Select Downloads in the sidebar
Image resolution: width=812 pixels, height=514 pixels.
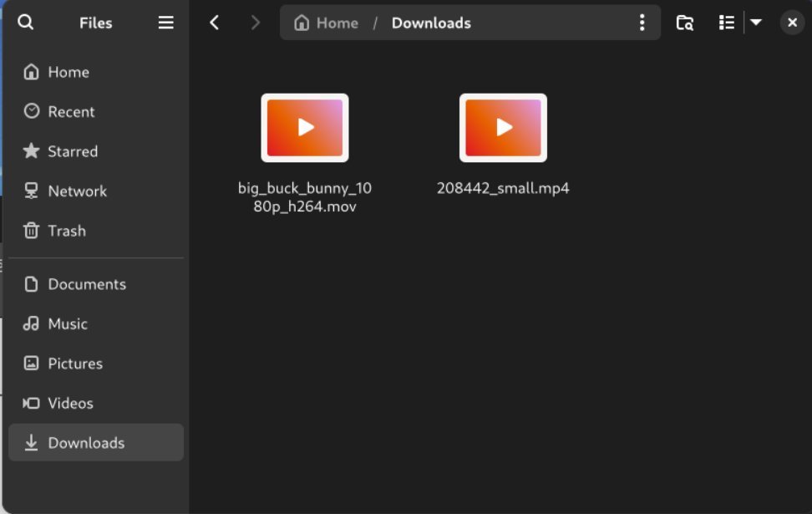pyautogui.click(x=96, y=442)
